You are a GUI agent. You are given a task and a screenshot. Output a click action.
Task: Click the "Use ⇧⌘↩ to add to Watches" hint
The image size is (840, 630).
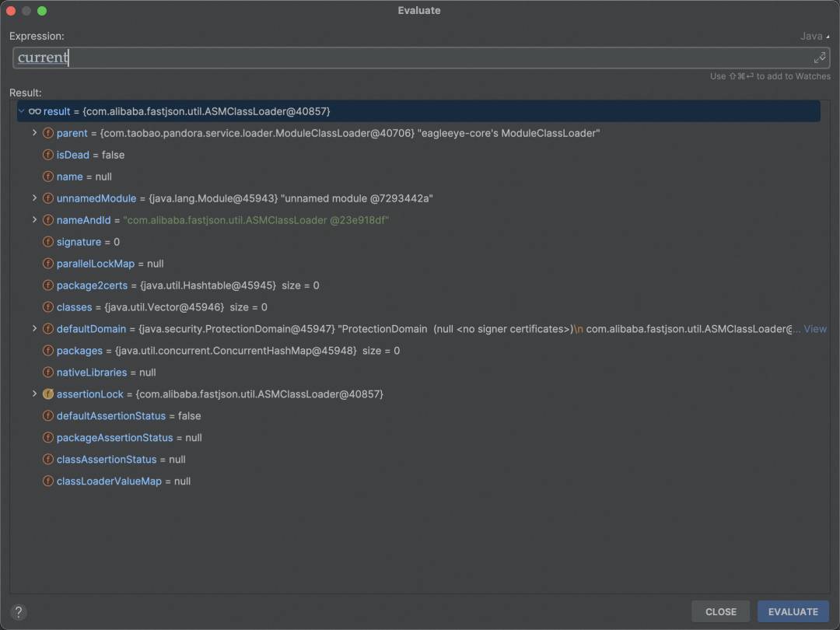pos(770,76)
